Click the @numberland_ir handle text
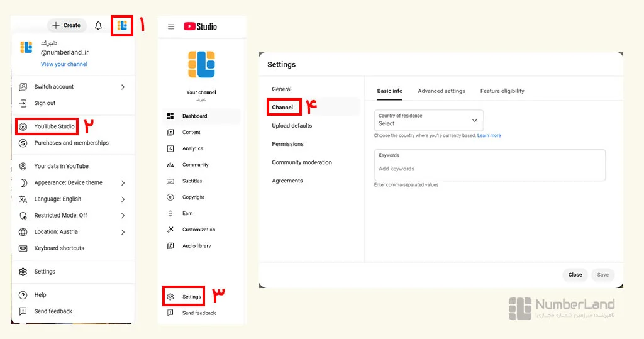644x339 pixels. [x=65, y=53]
